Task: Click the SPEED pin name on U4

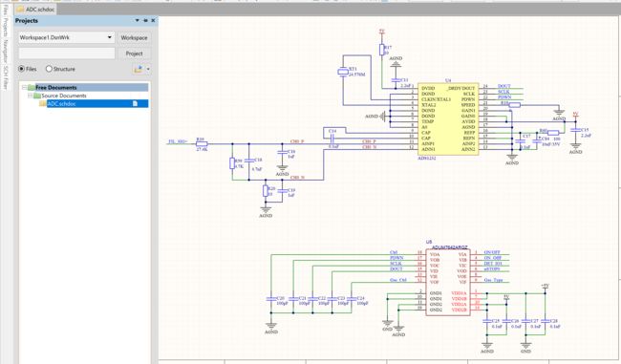Action: pos(468,105)
